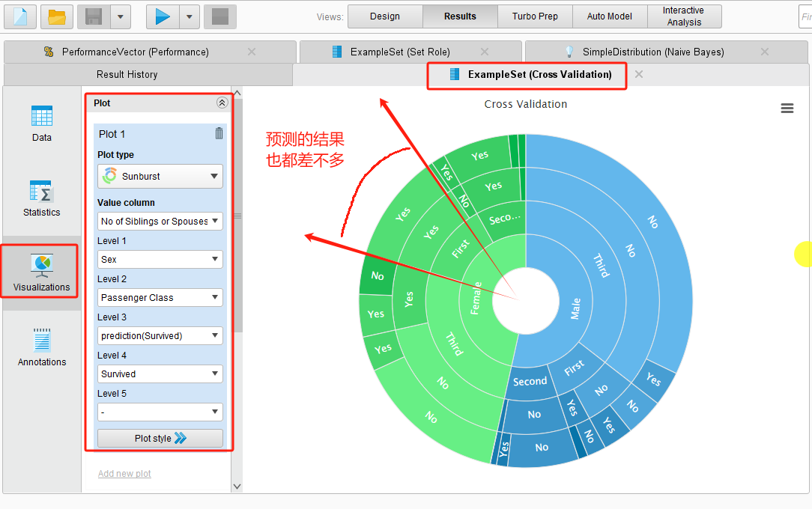Expand the save options arrow
Viewport: 812px width, 509px height.
click(x=120, y=16)
